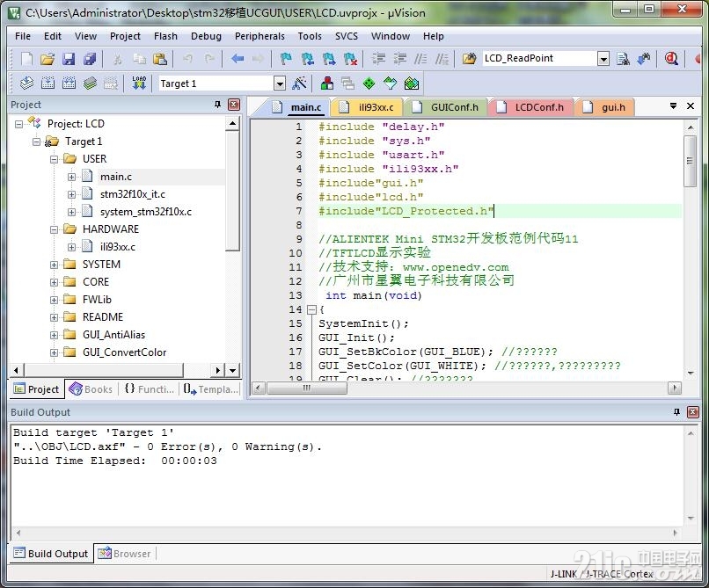Navigate backwards blue arrow
Viewport: 709px width, 588px height.
(238, 58)
